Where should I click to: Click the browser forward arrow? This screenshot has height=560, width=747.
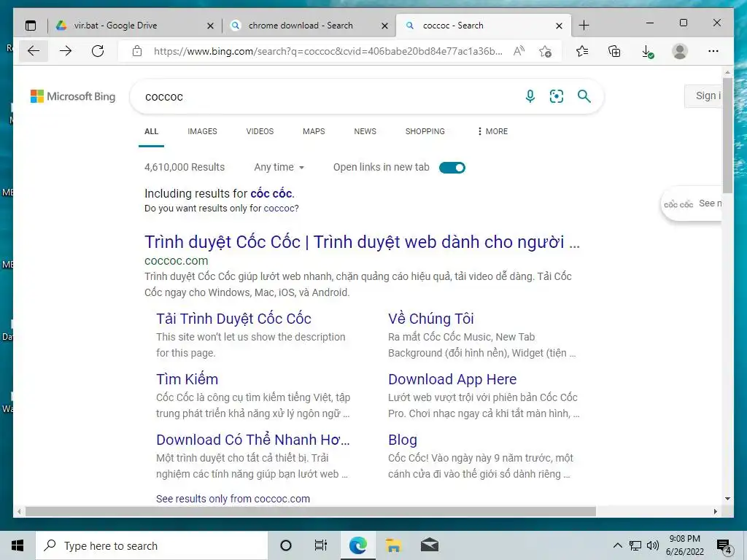pos(66,51)
